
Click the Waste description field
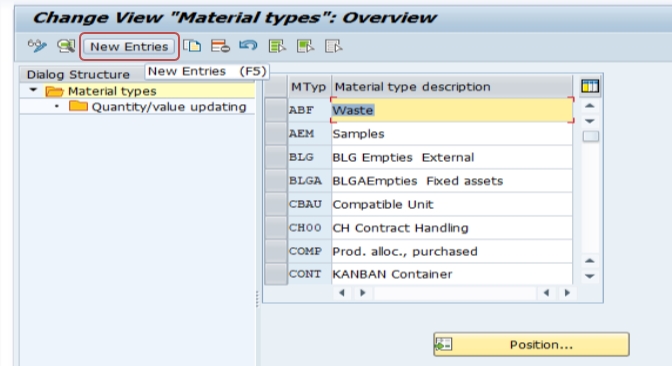pyautogui.click(x=452, y=110)
